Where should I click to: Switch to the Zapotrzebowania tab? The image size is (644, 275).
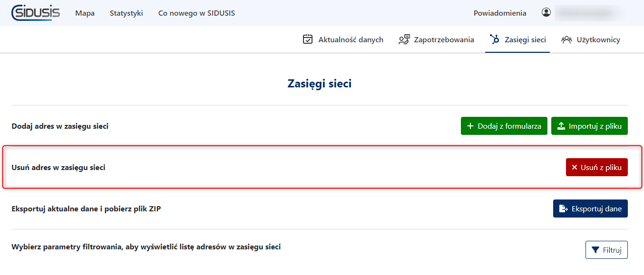pyautogui.click(x=444, y=40)
